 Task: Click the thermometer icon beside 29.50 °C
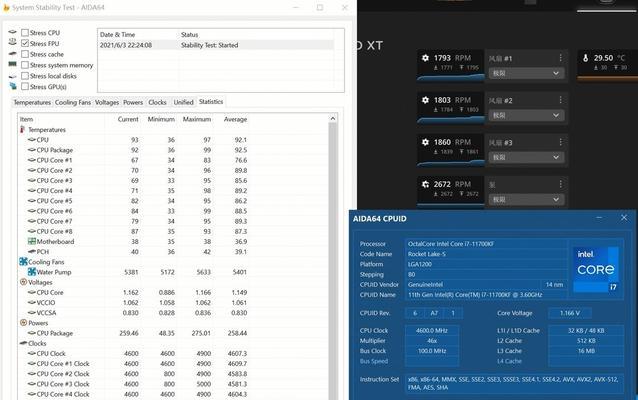pos(586,58)
